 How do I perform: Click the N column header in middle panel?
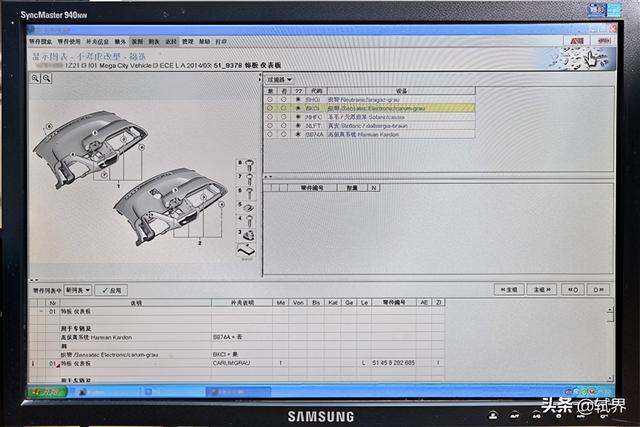click(x=374, y=188)
